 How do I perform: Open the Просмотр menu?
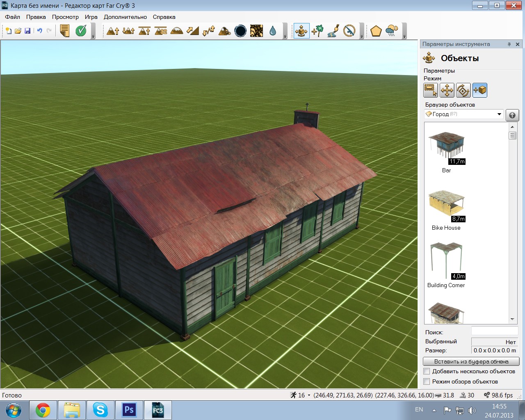(65, 17)
